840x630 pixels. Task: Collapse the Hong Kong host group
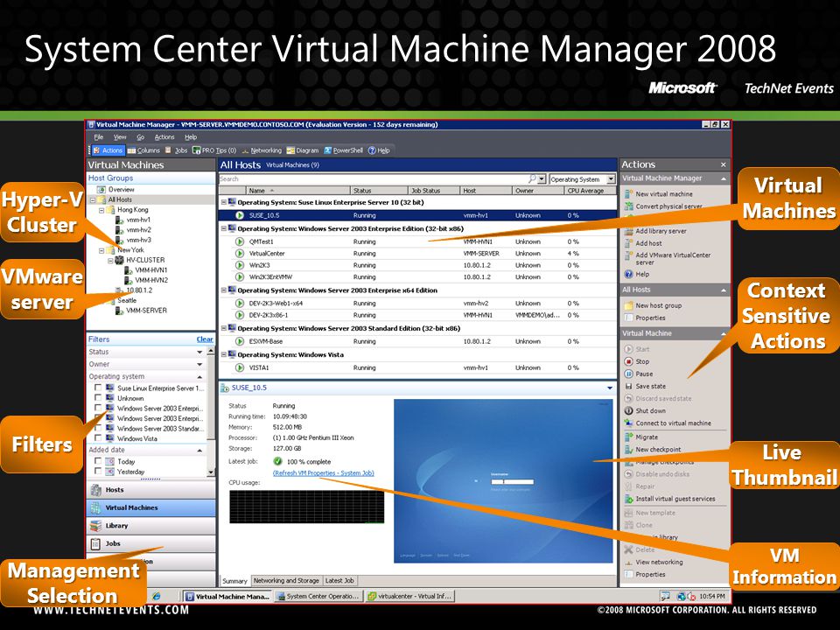click(101, 210)
